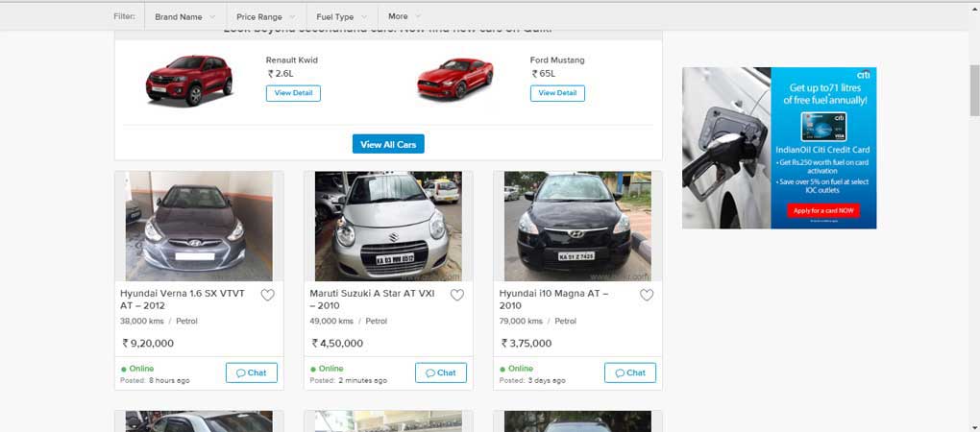The width and height of the screenshot is (980, 432).
Task: Click the 38,000 kms mileage text
Action: pos(142,321)
